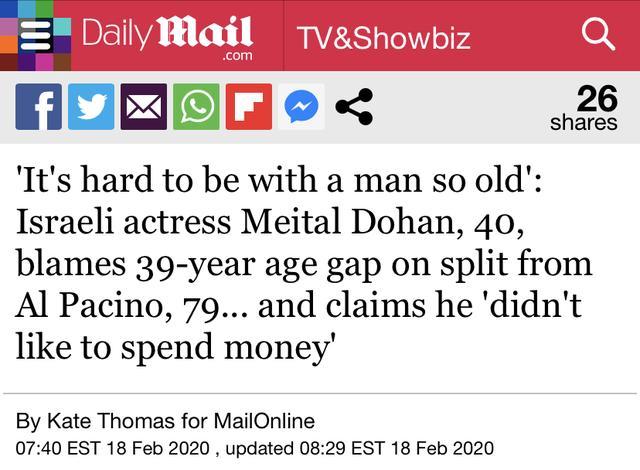Open the hamburger navigation menu
The image size is (640, 470).
point(35,35)
